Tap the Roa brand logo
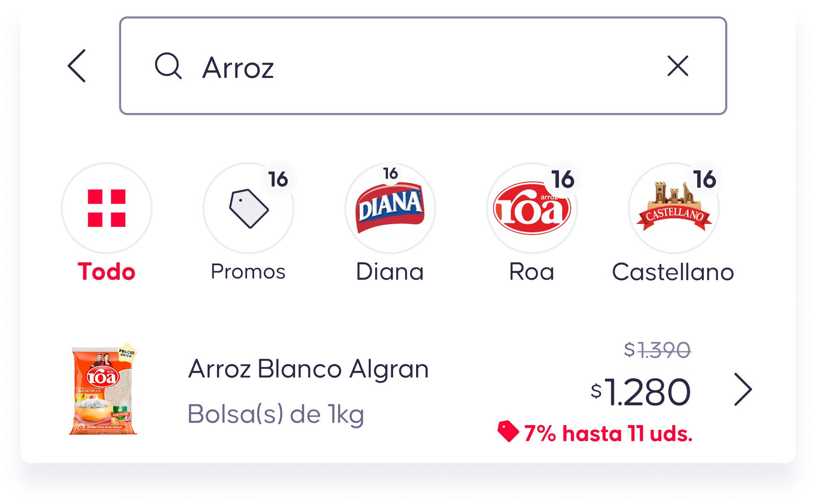816x504 pixels. (x=532, y=208)
